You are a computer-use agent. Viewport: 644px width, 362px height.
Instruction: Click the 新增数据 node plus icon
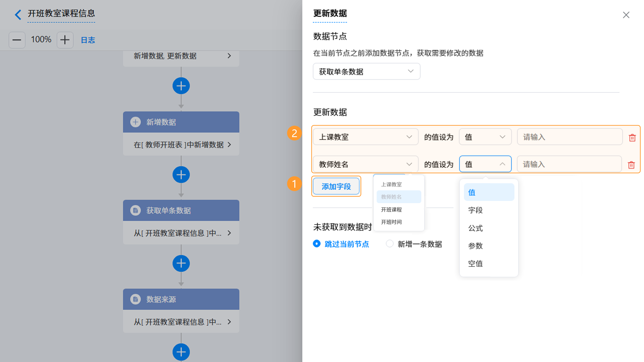tap(136, 122)
